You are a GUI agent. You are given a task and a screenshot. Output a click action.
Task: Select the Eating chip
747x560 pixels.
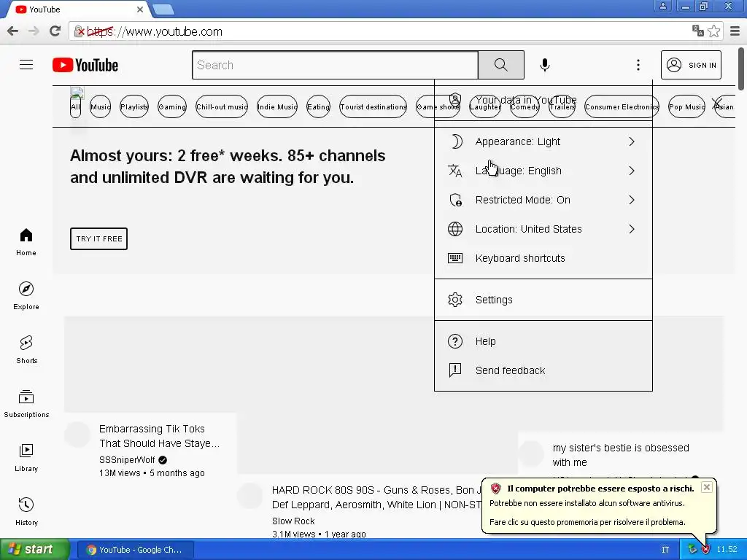coord(318,106)
